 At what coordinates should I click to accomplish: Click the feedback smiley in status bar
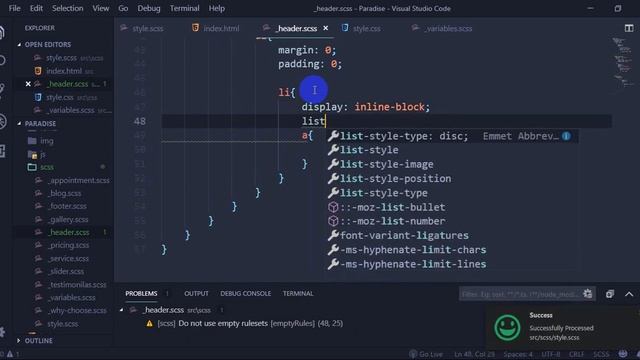623,354
